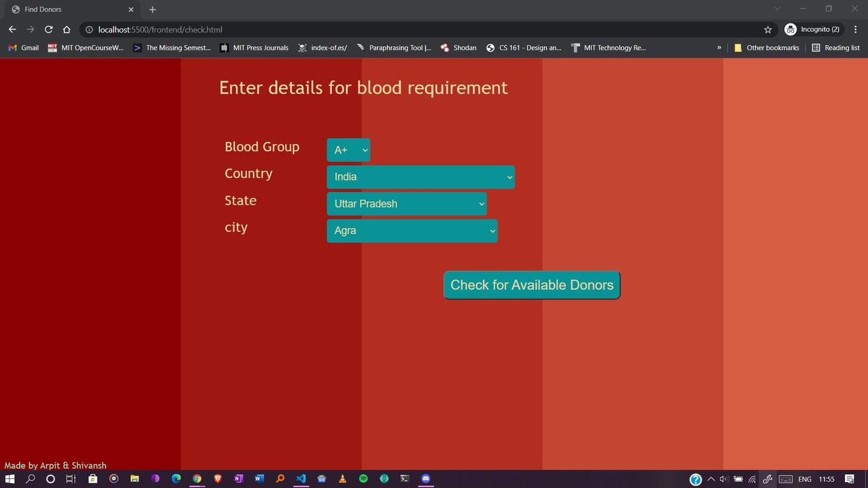Open the MIT Technology Review bookmark
This screenshot has width=868, height=488.
click(x=608, y=48)
